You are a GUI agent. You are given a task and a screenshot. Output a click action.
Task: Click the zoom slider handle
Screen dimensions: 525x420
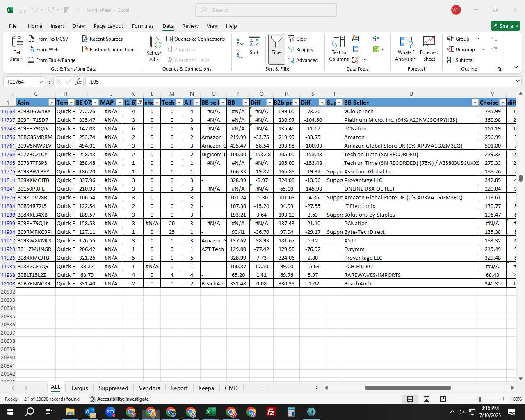479,399
